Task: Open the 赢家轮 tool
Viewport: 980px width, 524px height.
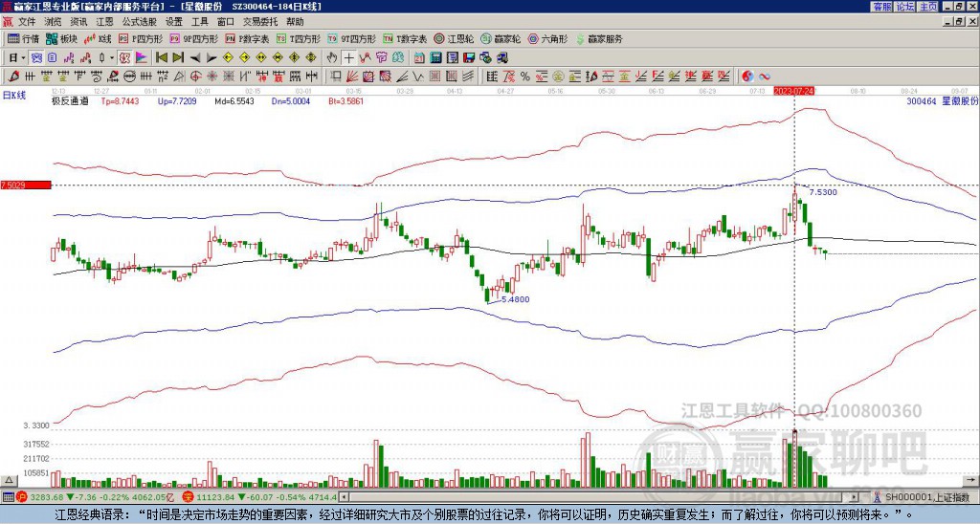Action: point(501,38)
